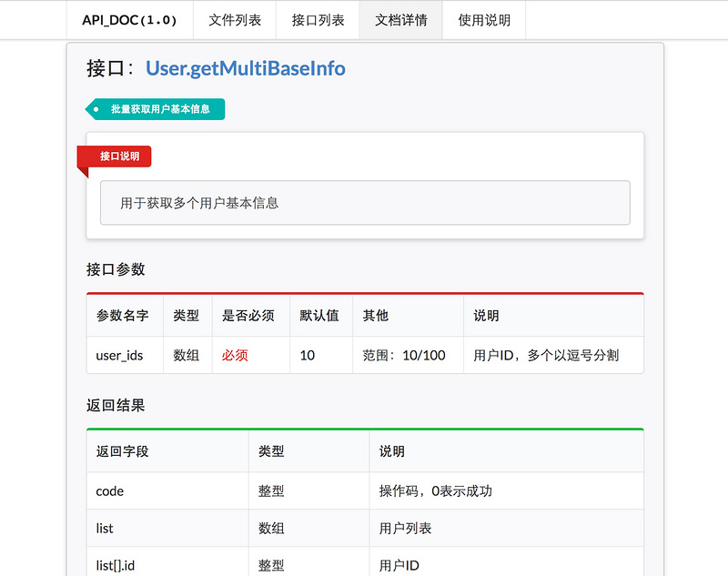Click the 是否必须 column header

click(x=248, y=316)
